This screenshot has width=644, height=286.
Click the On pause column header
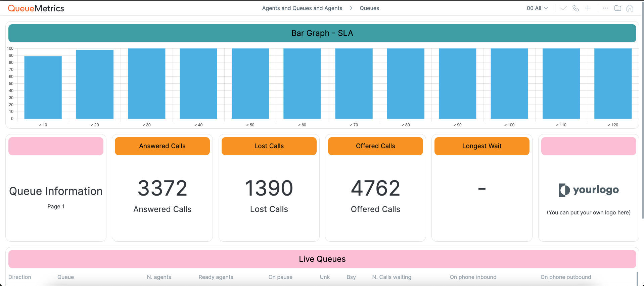tap(280, 277)
